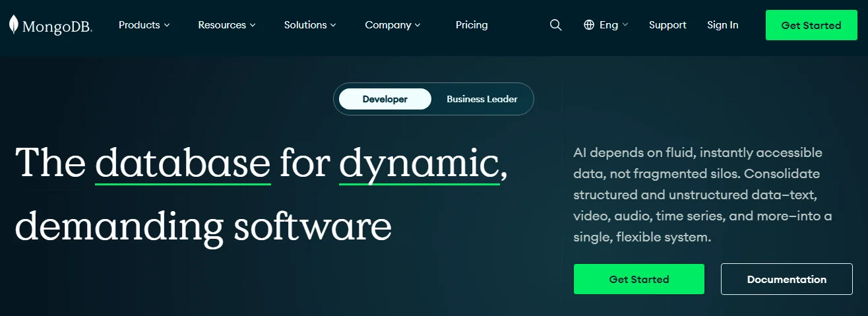Select the Developer toggle option
The image size is (868, 316).
pyautogui.click(x=385, y=99)
